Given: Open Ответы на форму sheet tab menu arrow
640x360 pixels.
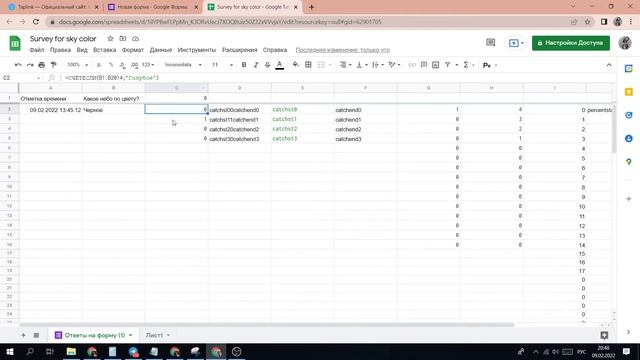Looking at the screenshot, I should [x=131, y=335].
